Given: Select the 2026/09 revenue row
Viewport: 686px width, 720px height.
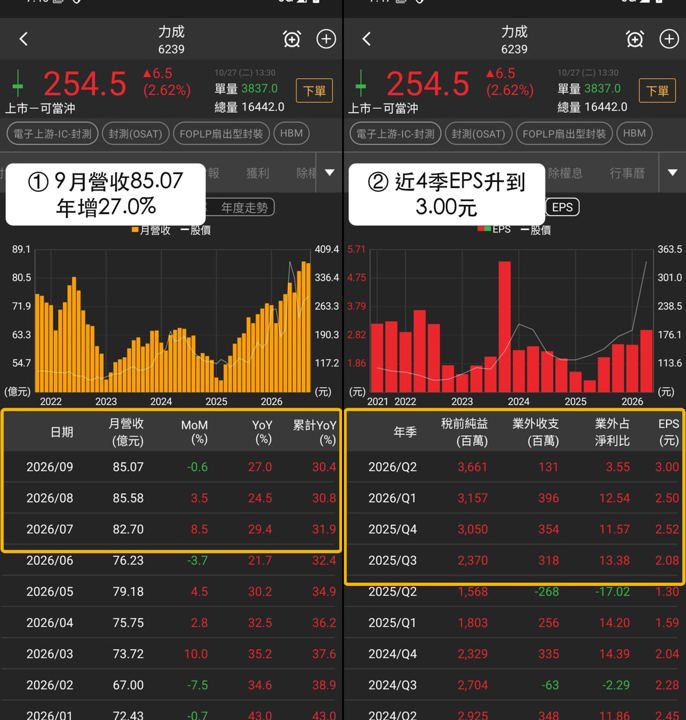Looking at the screenshot, I should pyautogui.click(x=171, y=467).
